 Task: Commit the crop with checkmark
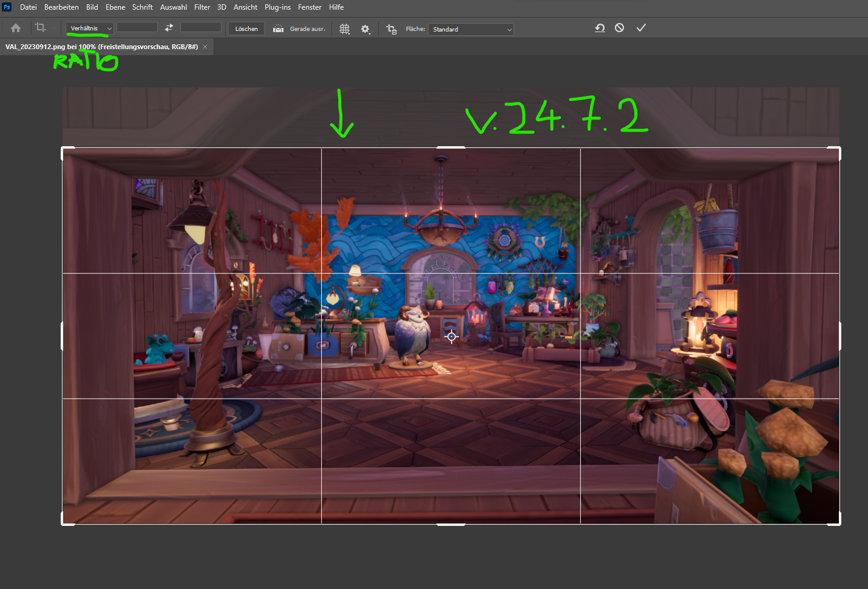(641, 28)
